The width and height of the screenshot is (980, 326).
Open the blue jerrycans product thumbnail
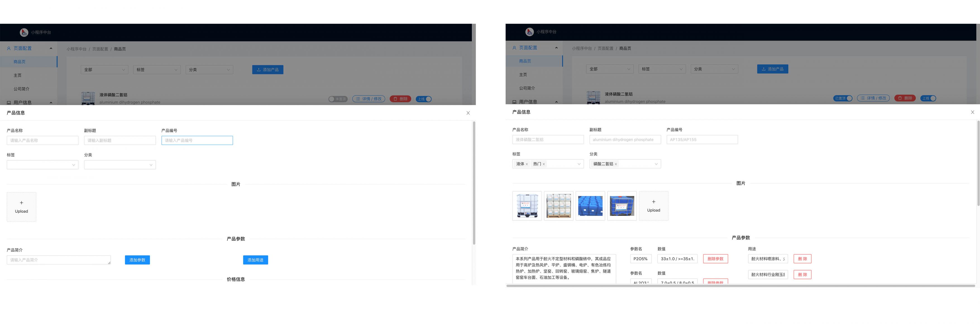point(590,206)
